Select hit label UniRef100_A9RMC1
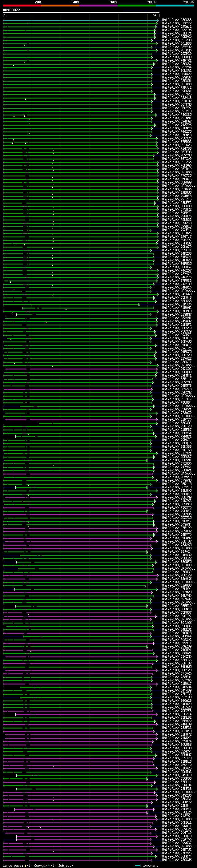The width and height of the screenshot is (197, 868). click(177, 436)
